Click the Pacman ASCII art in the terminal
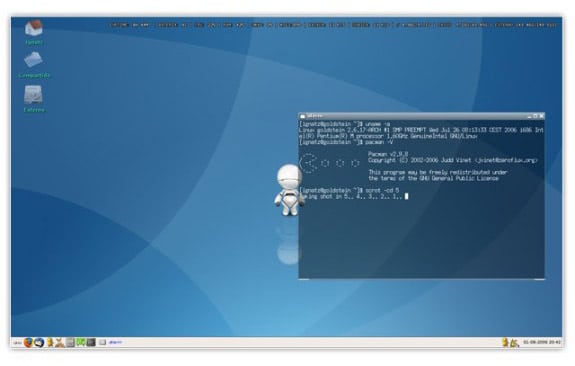This screenshot has width=575, height=366. click(330, 163)
